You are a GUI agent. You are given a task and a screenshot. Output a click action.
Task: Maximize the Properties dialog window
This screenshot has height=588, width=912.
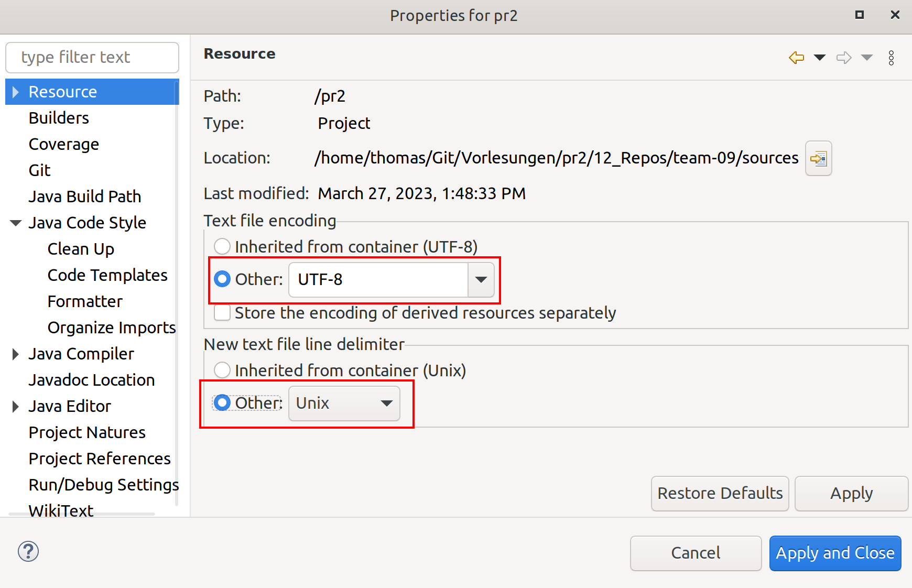860,15
